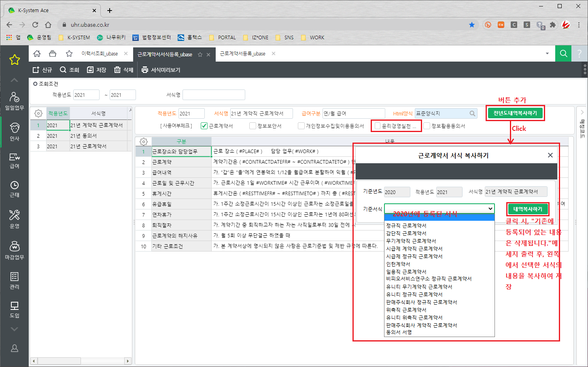Click the print icon in tab bar
This screenshot has width=588, height=367.
[x=53, y=53]
